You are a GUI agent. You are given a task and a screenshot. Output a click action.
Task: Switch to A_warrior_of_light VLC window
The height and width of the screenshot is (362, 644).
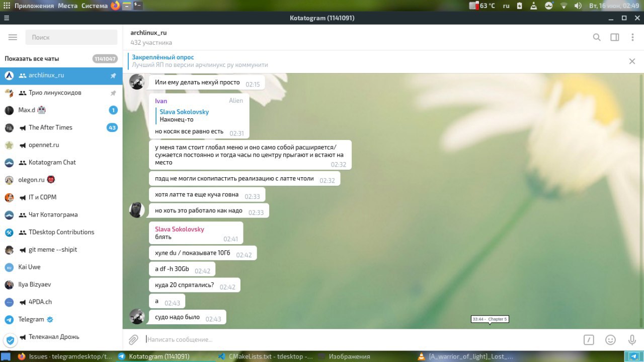(x=465, y=356)
